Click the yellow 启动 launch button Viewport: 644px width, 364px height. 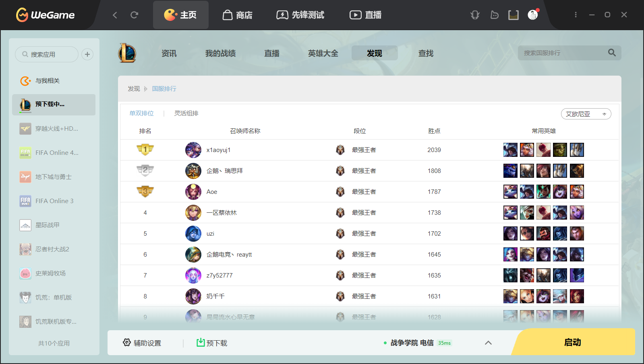tap(573, 342)
